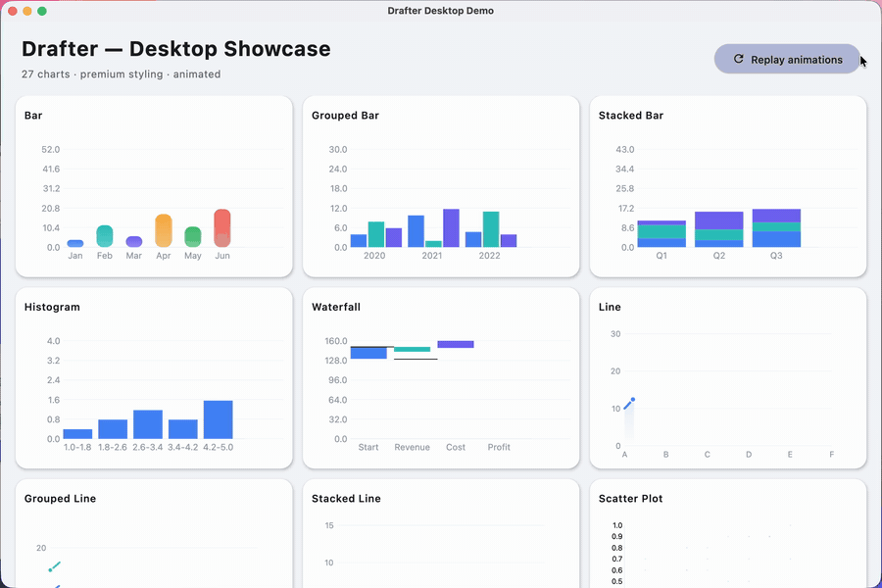Click the "160.0" value on the Waterfall axis
The image size is (882, 588).
pyautogui.click(x=336, y=341)
